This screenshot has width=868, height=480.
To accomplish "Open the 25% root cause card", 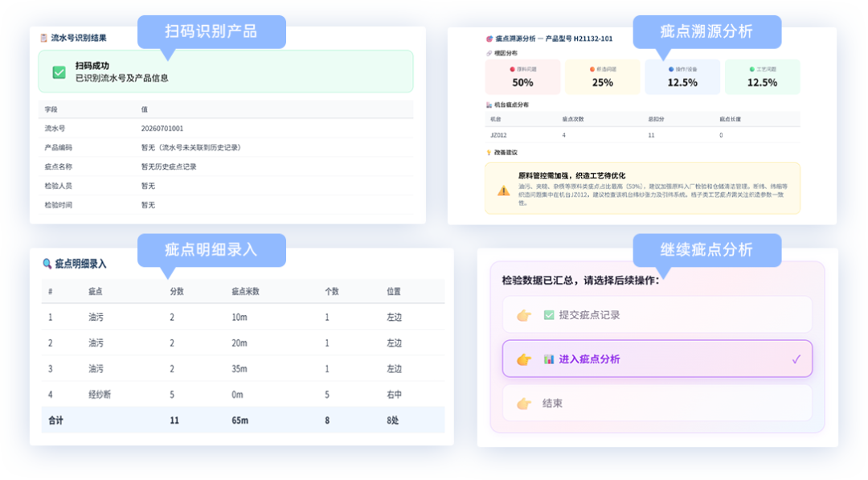I will point(602,77).
